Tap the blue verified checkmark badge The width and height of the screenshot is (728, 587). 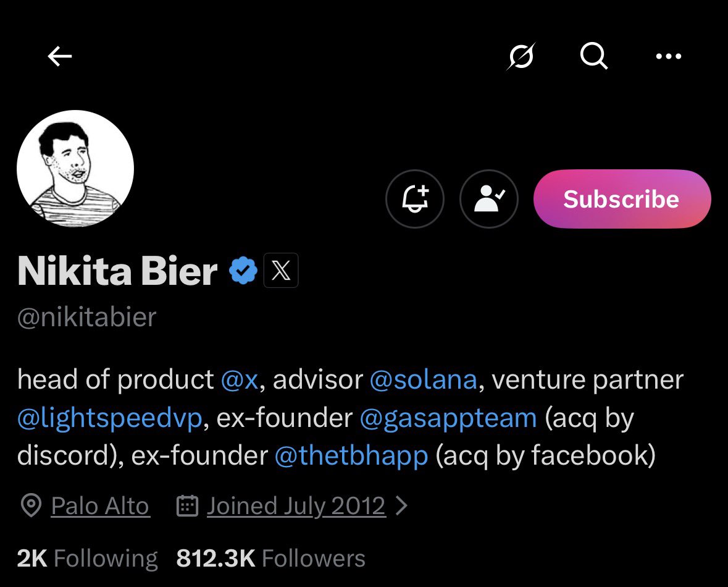(x=243, y=271)
